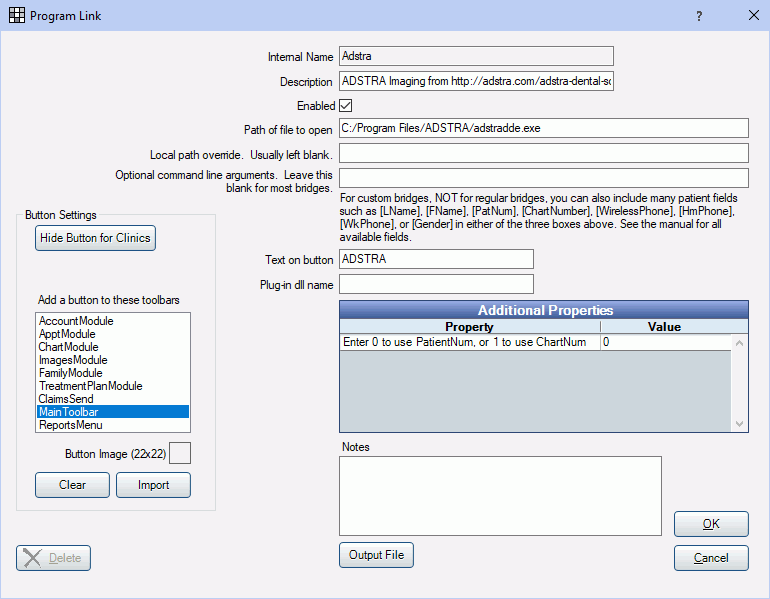770x599 pixels.
Task: Select the PatientNum or ChartNum property row
Action: coord(535,342)
